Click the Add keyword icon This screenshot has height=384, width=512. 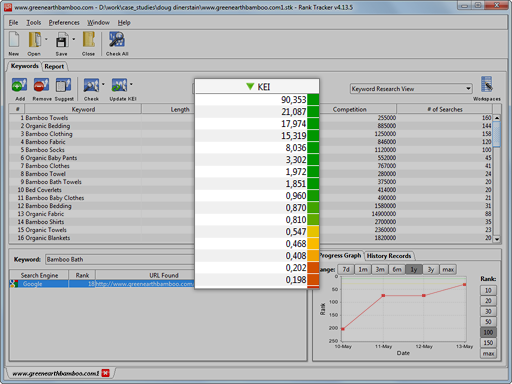[19, 85]
